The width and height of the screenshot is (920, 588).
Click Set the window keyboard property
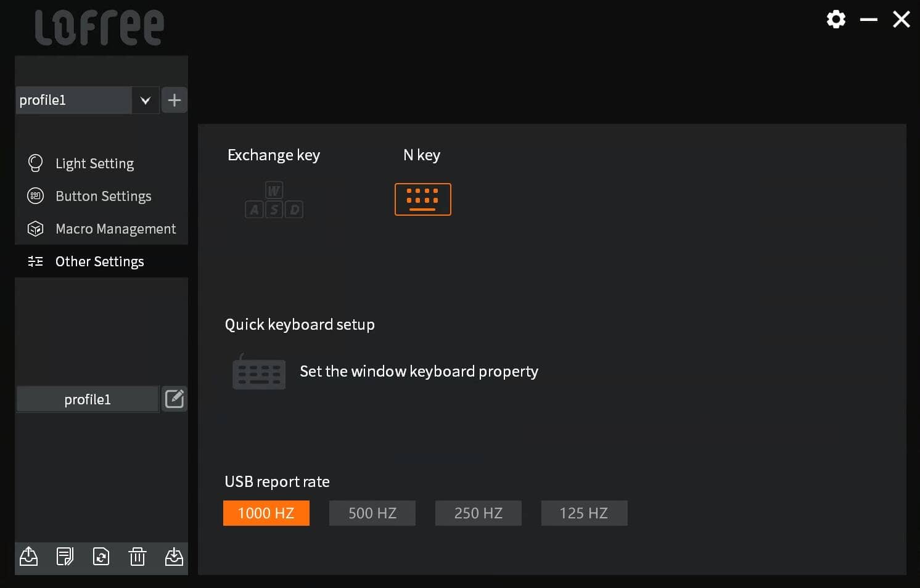point(419,371)
